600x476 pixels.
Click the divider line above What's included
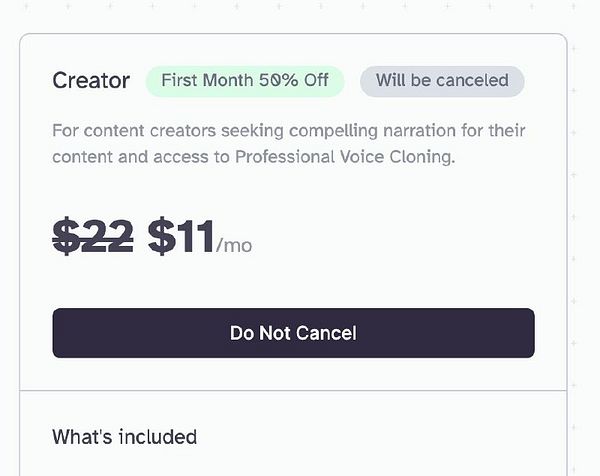tap(293, 390)
